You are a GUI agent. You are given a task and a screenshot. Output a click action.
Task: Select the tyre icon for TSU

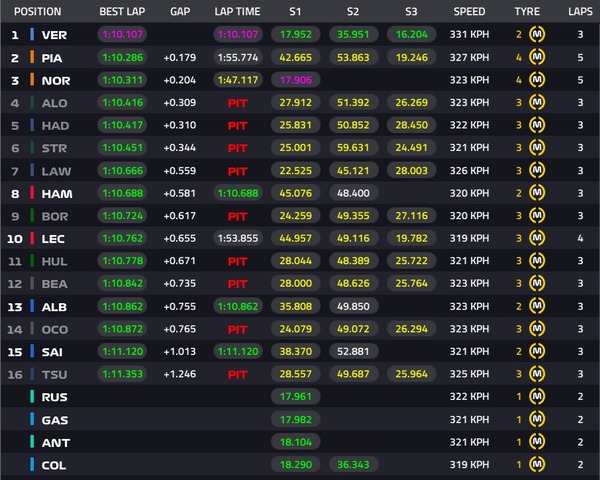coord(539,374)
